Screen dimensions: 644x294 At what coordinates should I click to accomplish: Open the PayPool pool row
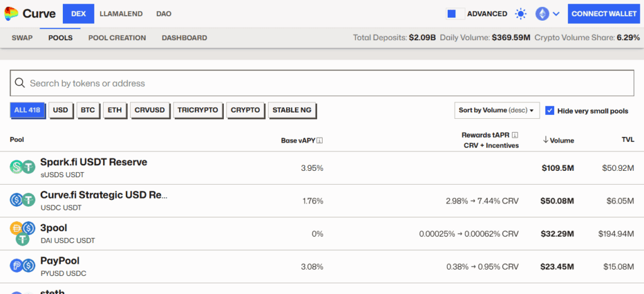(x=322, y=266)
